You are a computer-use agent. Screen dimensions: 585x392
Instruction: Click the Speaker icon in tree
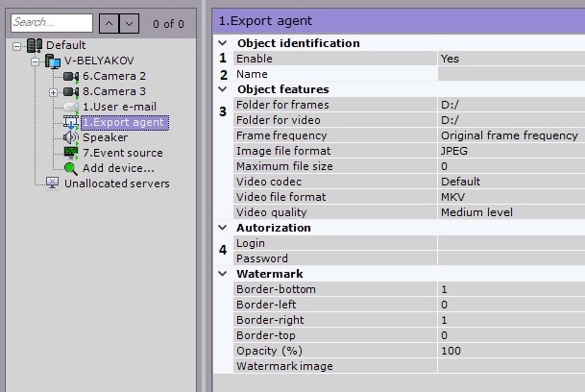(x=71, y=137)
